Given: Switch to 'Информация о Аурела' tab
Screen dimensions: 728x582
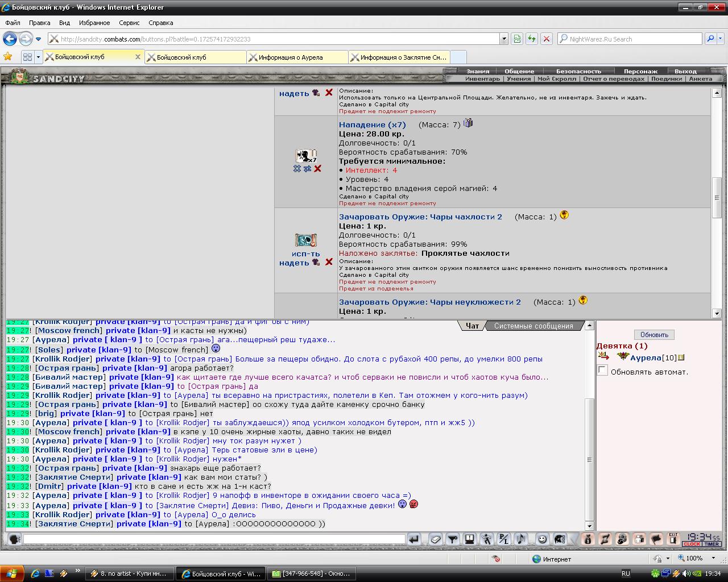Looking at the screenshot, I should pyautogui.click(x=297, y=57).
